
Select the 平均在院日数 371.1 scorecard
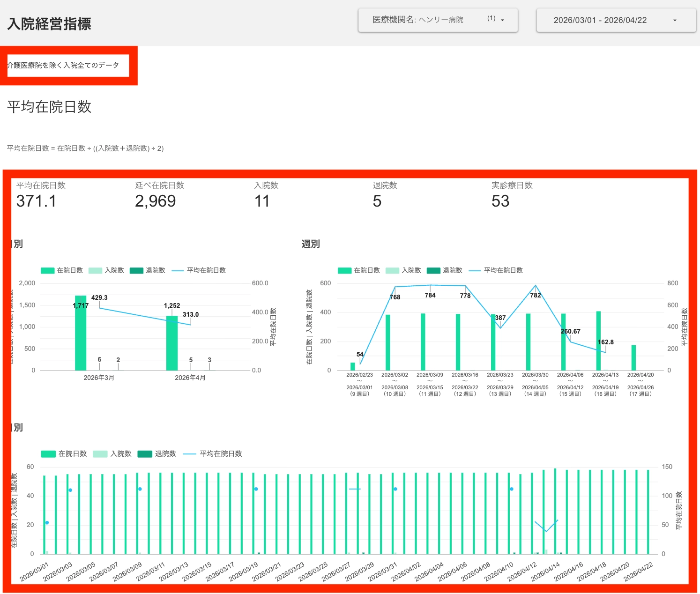coord(41,195)
